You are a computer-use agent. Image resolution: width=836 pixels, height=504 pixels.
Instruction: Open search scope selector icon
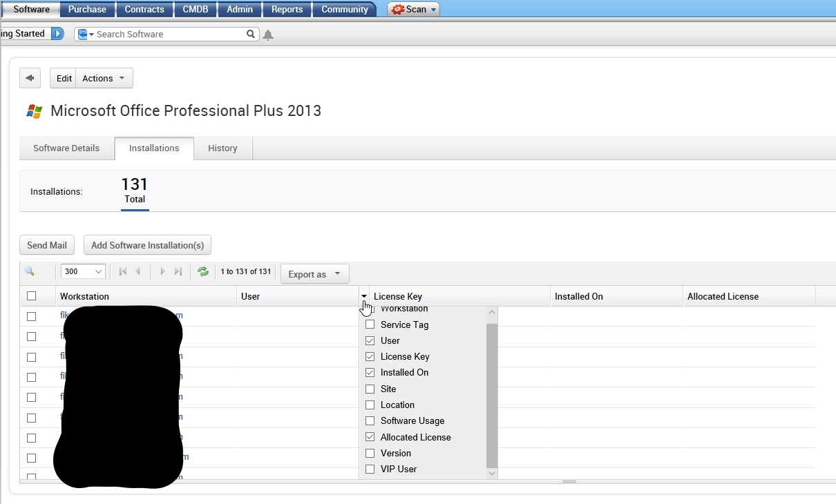pos(86,35)
